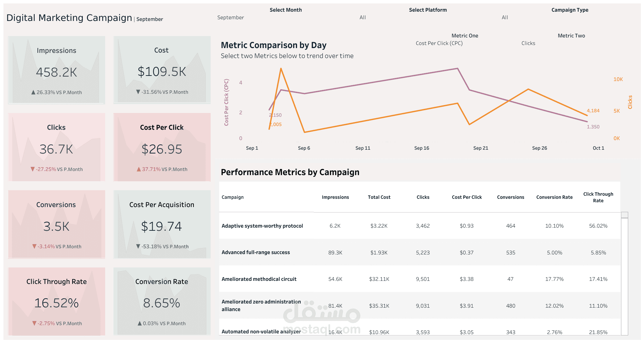
Task: Select the Conversions 3.5K value
Action: (56, 227)
